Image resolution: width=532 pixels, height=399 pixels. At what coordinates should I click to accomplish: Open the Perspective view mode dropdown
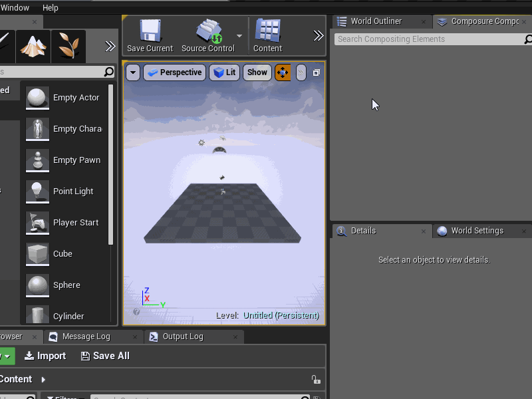[x=174, y=72]
